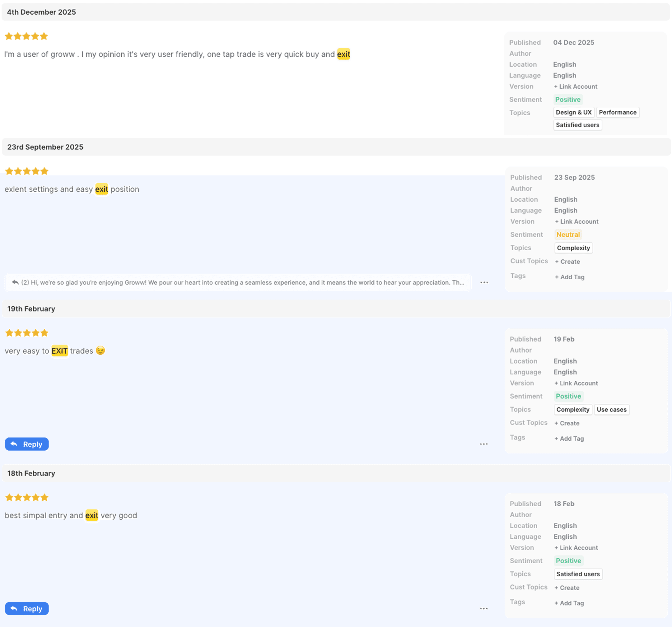Open the three-dot menu on the 23rd September review
The image size is (672, 627).
click(484, 282)
